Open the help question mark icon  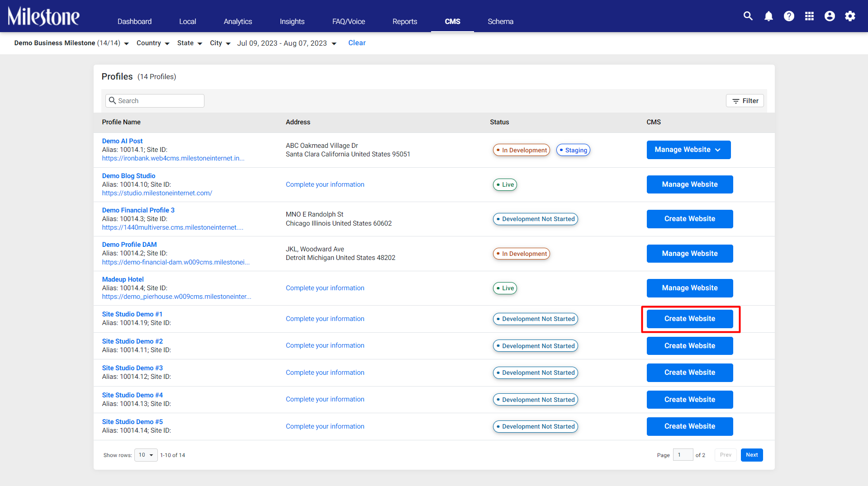tap(789, 16)
